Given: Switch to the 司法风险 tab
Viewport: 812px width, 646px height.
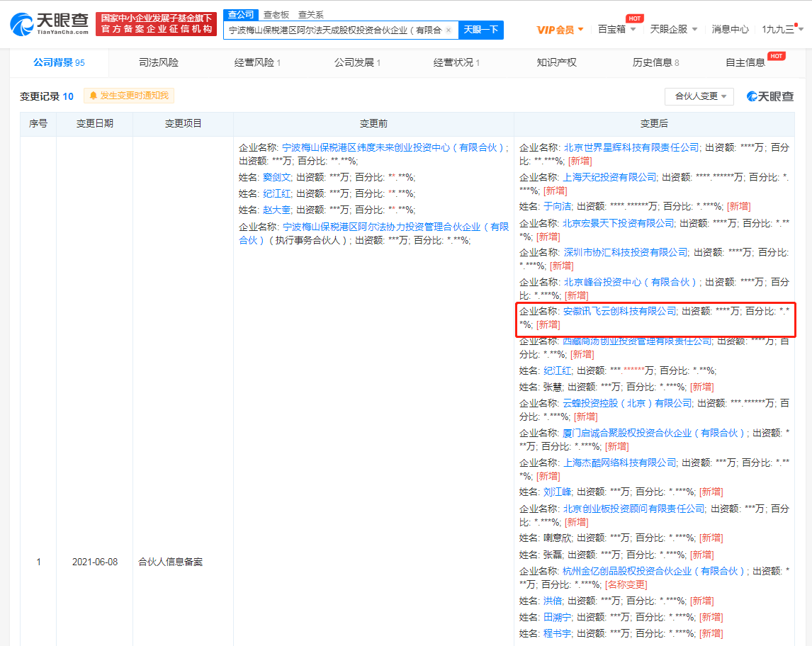Looking at the screenshot, I should [x=159, y=62].
